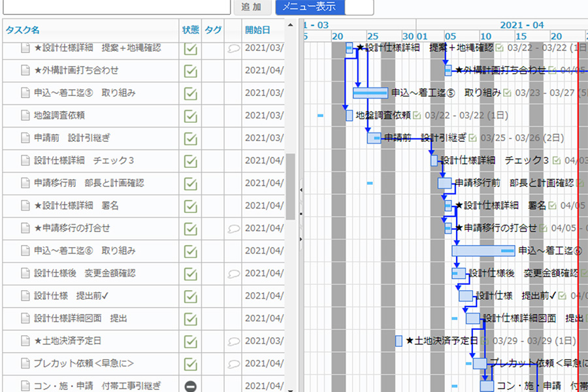The width and height of the screenshot is (588, 392).
Task: Sort by タグ column header
Action: point(213,30)
